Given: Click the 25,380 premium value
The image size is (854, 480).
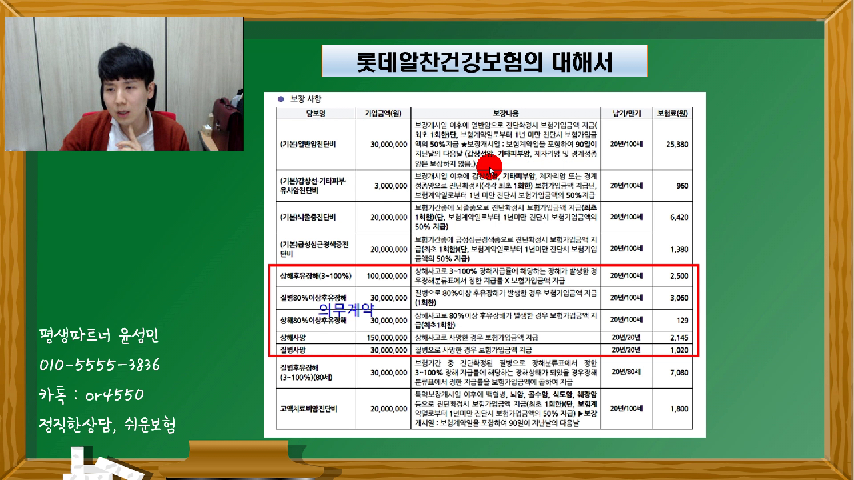Looking at the screenshot, I should (677, 144).
